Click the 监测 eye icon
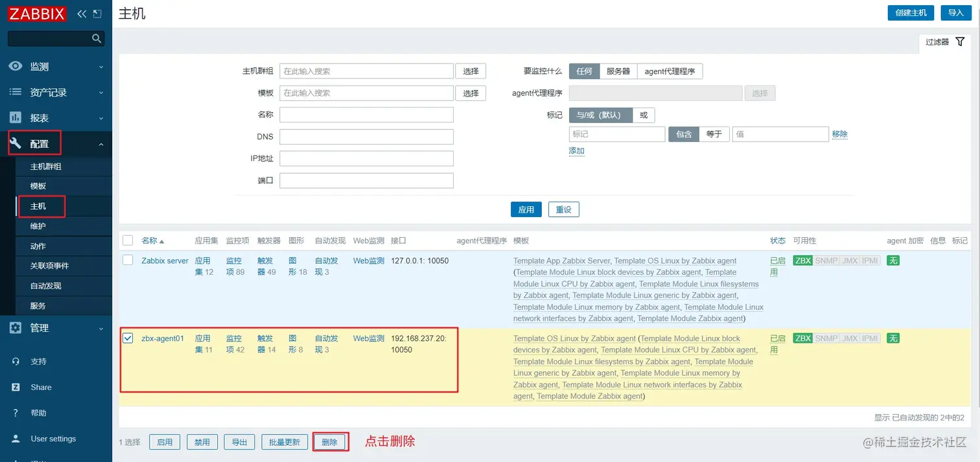Screen dimensions: 980x462 16,66
